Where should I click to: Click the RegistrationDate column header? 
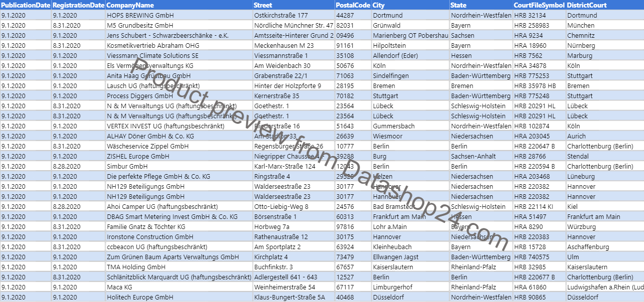pyautogui.click(x=78, y=5)
